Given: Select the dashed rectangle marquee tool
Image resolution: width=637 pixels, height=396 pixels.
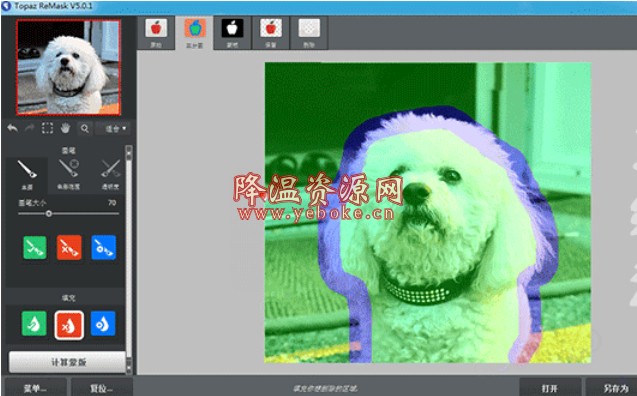Looking at the screenshot, I should tap(47, 128).
